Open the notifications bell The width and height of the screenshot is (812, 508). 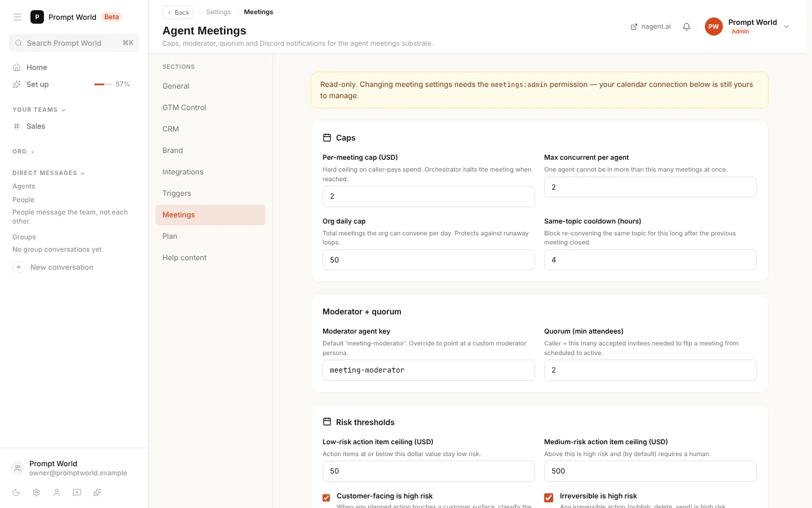tap(686, 27)
